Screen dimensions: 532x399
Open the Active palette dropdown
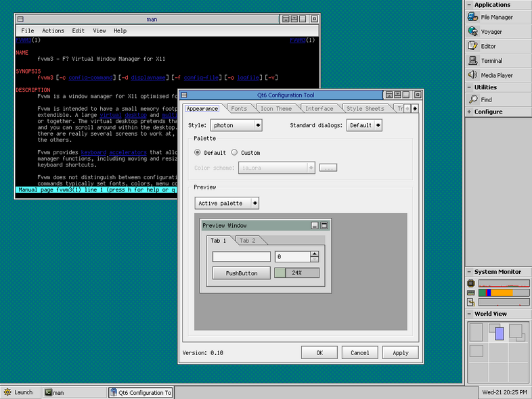(227, 203)
